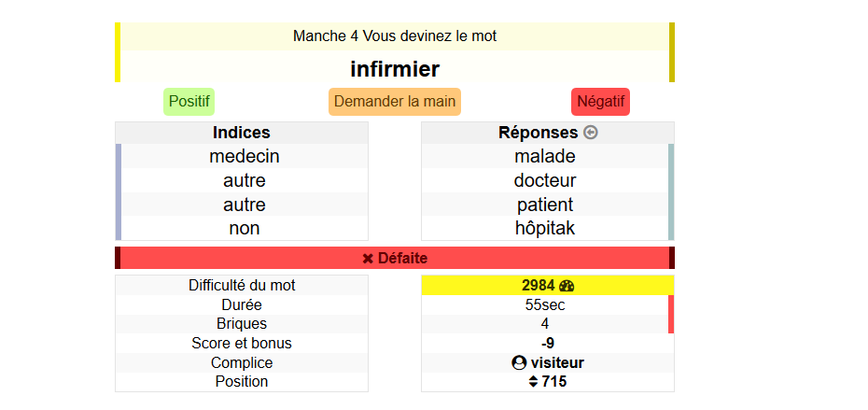This screenshot has height=410, width=868.
Task: Click the user avatar icon beside visiteur
Action: point(519,362)
